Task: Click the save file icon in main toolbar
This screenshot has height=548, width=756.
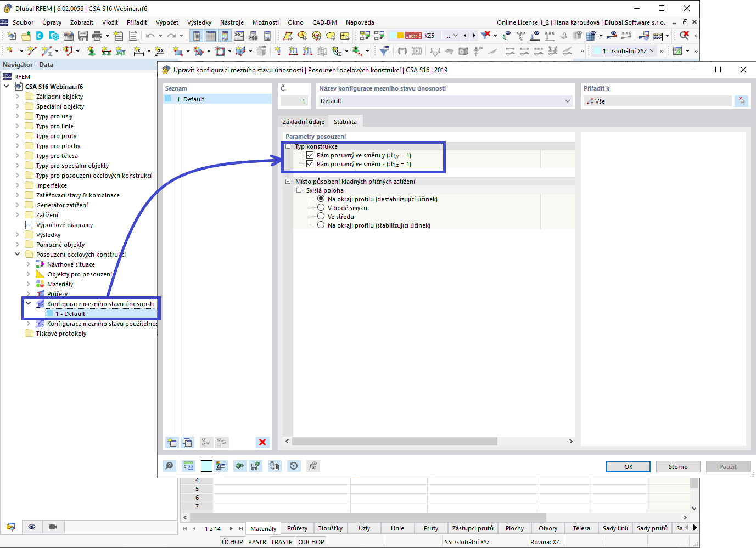Action: tap(83, 36)
